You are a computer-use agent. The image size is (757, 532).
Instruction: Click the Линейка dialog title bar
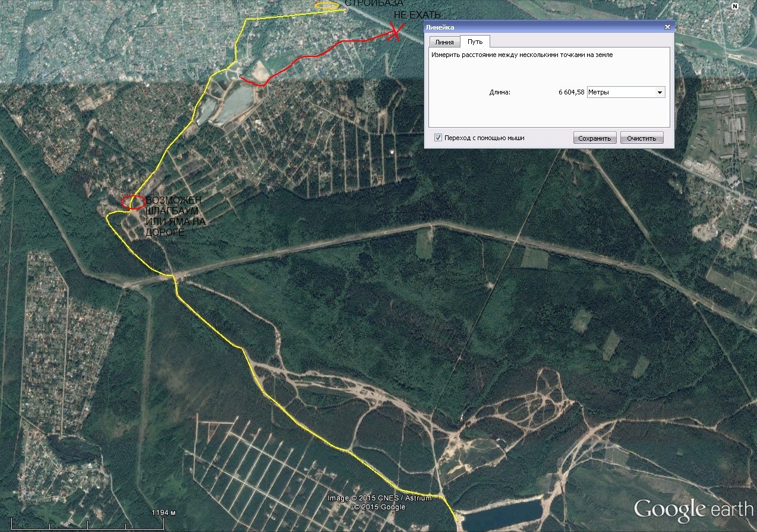click(535, 27)
